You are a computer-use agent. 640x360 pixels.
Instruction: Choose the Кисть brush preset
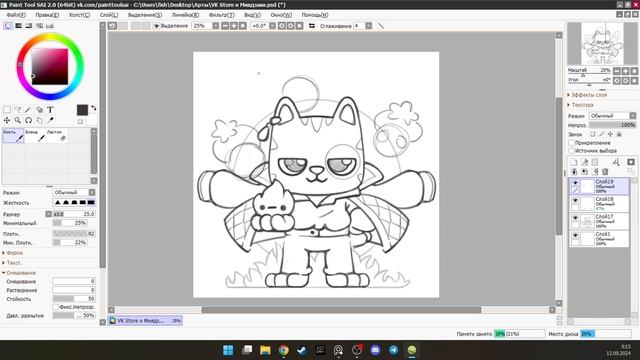(13, 136)
